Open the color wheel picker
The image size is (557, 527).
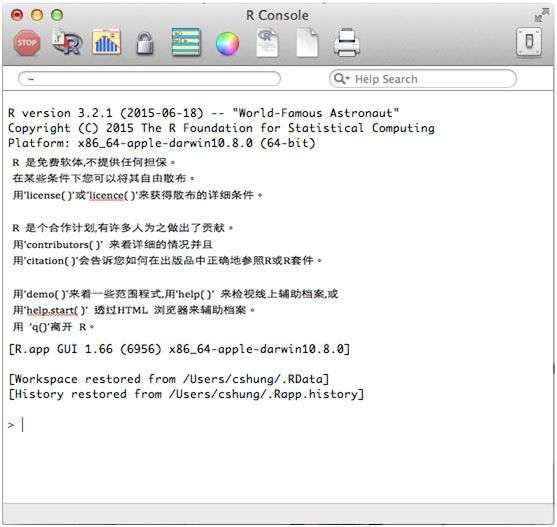227,43
